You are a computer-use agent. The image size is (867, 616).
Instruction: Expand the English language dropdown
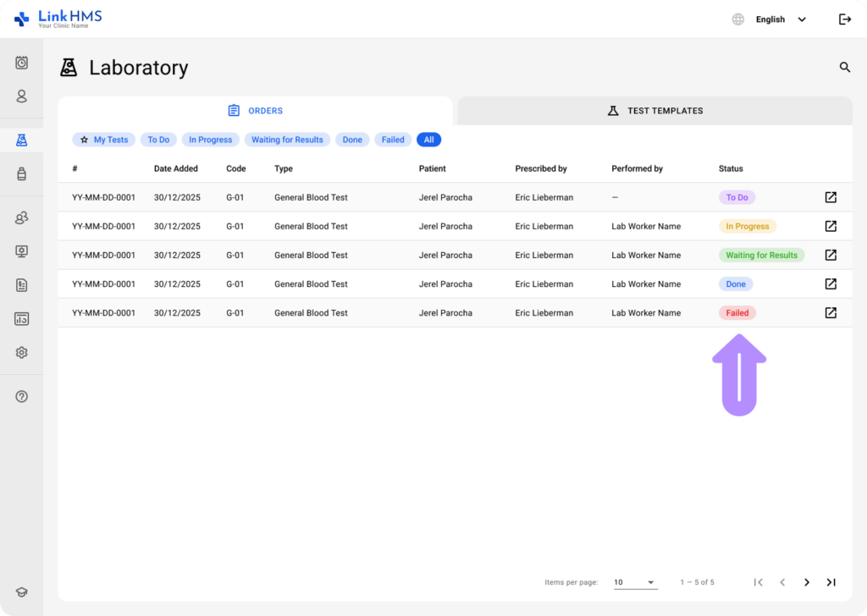point(779,19)
